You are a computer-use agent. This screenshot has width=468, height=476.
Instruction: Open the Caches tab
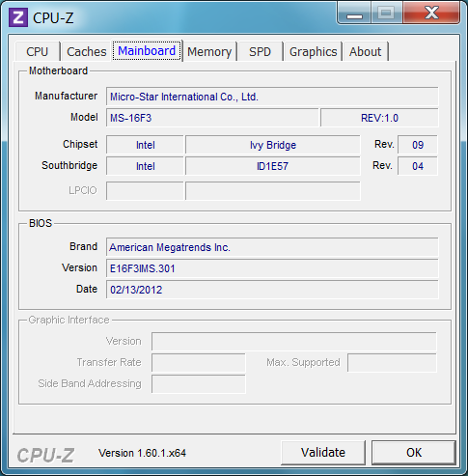point(86,51)
